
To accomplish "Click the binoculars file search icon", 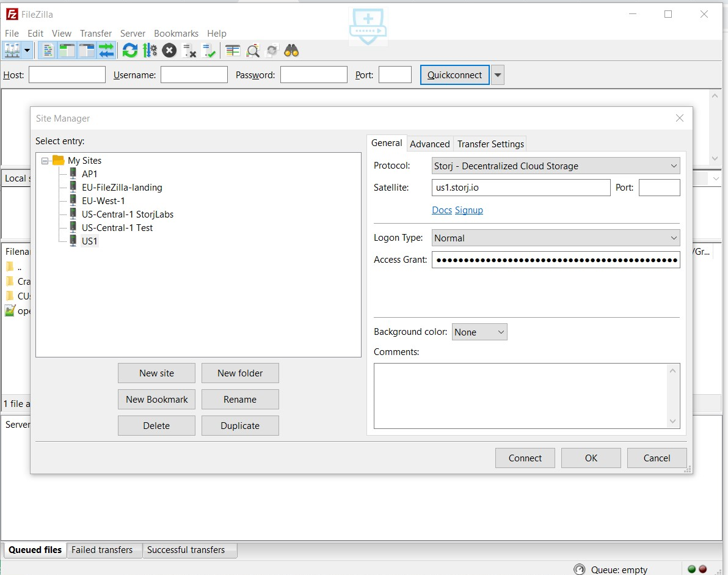I will click(x=291, y=50).
